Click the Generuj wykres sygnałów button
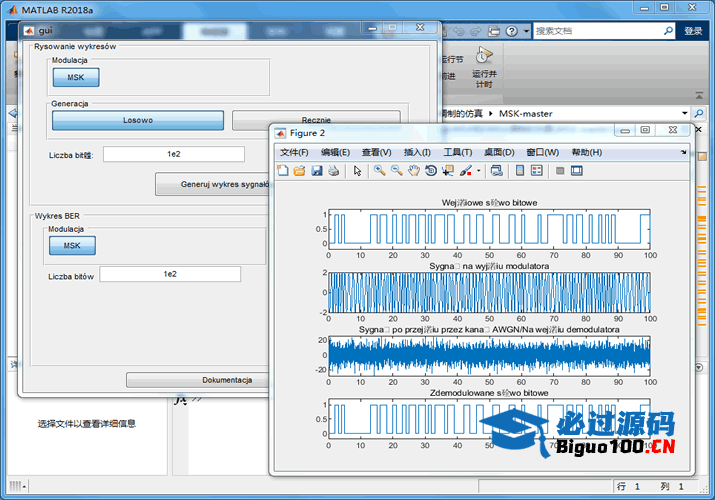The width and height of the screenshot is (715, 500). (x=214, y=184)
